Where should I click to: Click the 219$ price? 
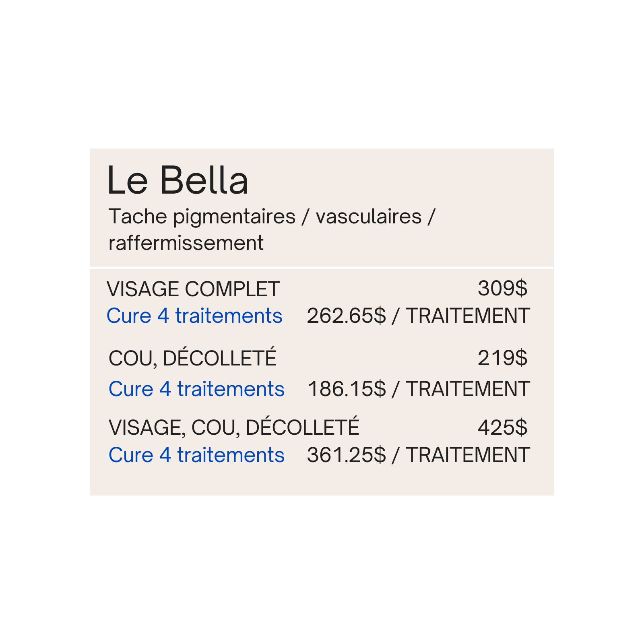[502, 358]
